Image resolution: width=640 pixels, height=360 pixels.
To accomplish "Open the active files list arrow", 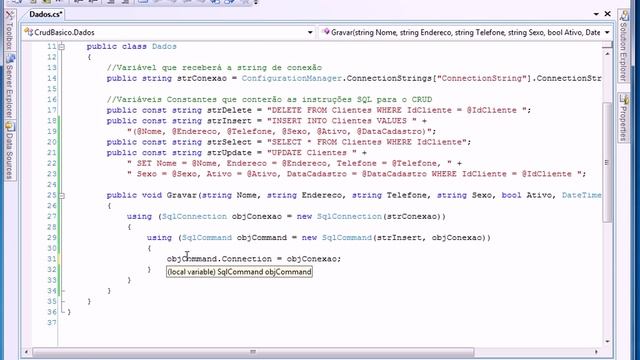I will point(596,14).
